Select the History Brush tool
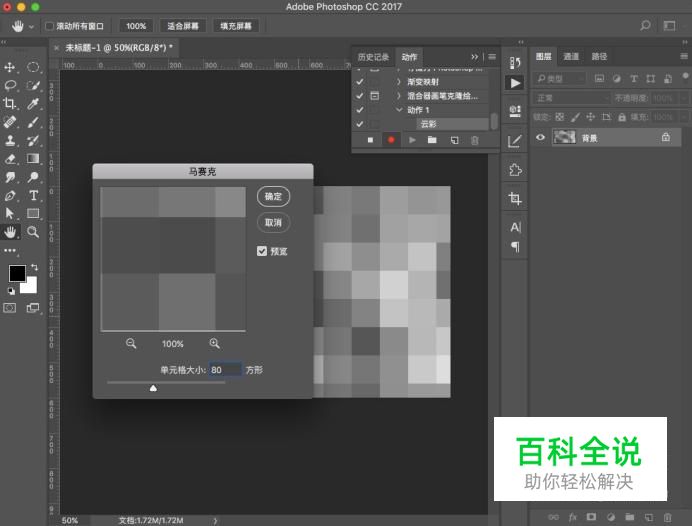 (33, 140)
